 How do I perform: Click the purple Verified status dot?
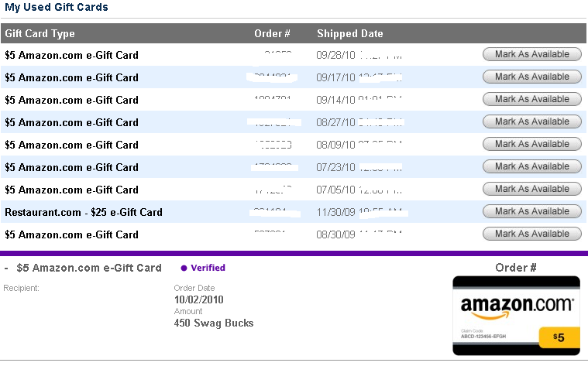click(x=184, y=268)
